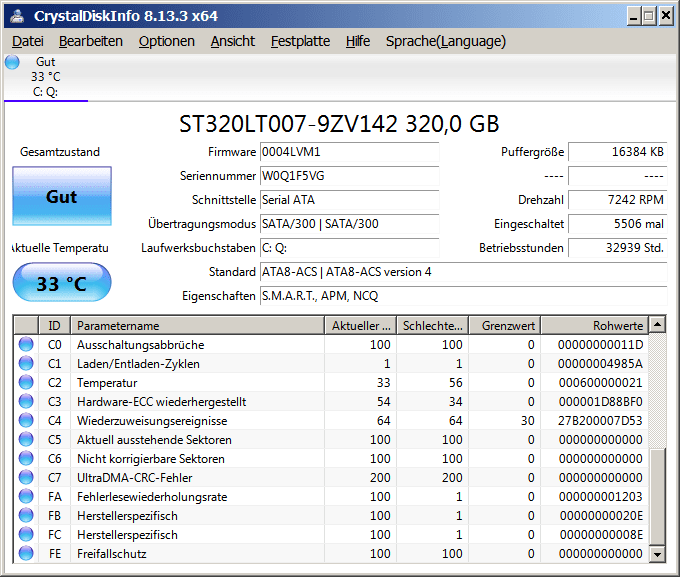The width and height of the screenshot is (680, 577).
Task: Click the Standard field ATA8-ACS
Action: pyautogui.click(x=464, y=272)
